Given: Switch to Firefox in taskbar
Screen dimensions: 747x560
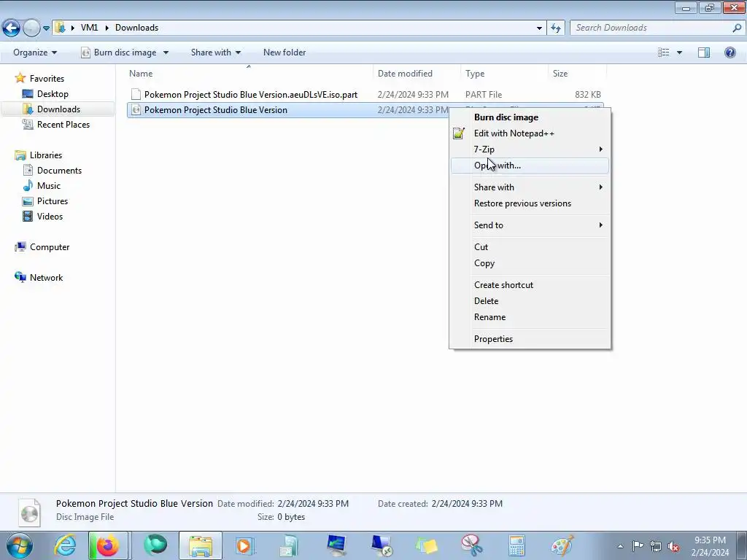Looking at the screenshot, I should pyautogui.click(x=108, y=545).
